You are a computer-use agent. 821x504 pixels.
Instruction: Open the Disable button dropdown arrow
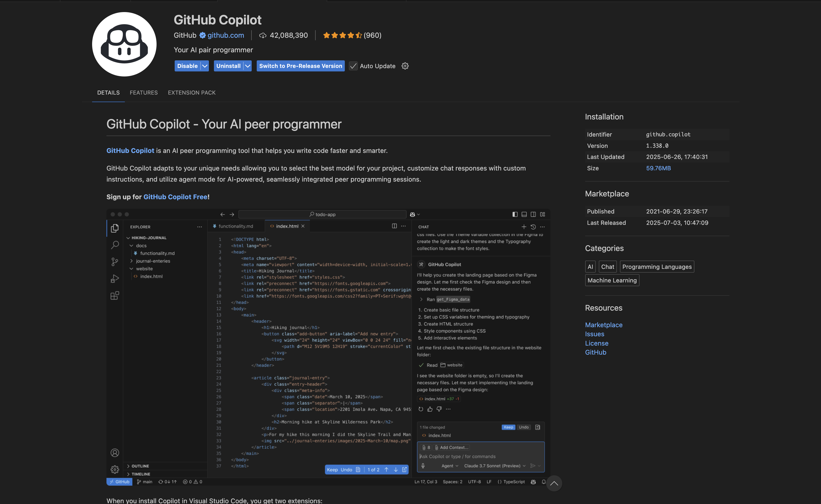(x=205, y=66)
